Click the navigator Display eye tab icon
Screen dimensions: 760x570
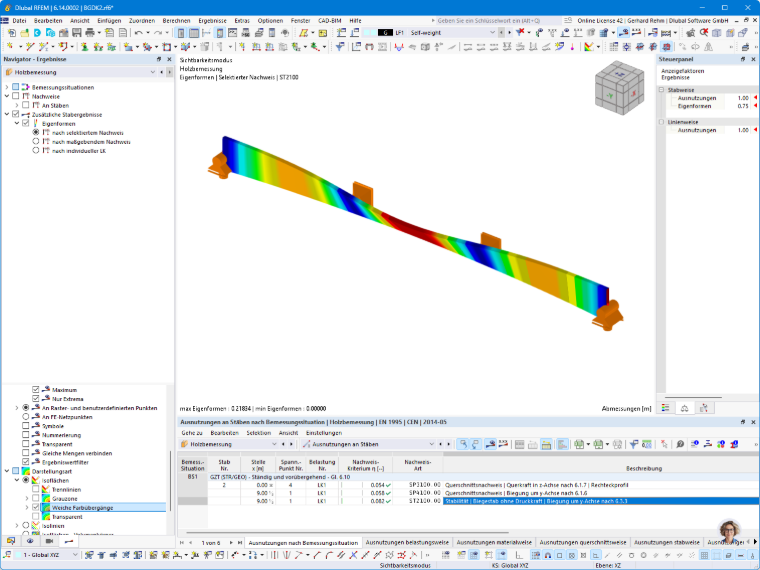coord(30,541)
